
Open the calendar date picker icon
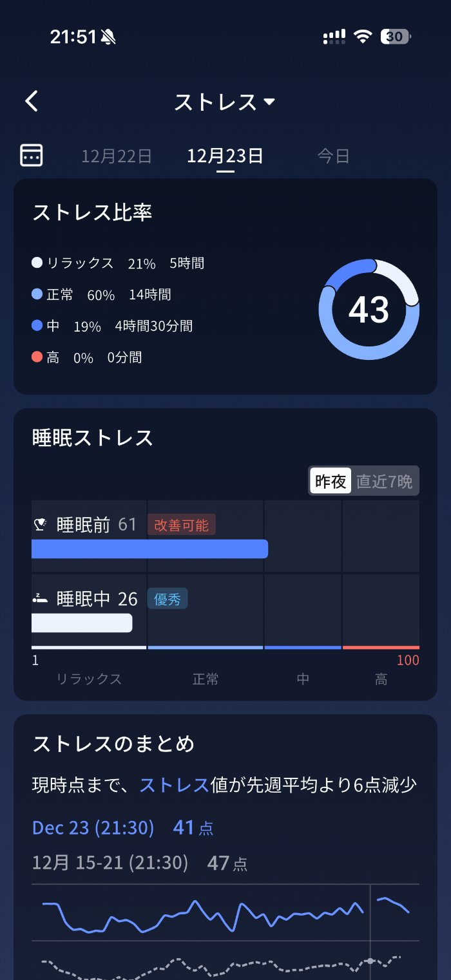(x=32, y=155)
